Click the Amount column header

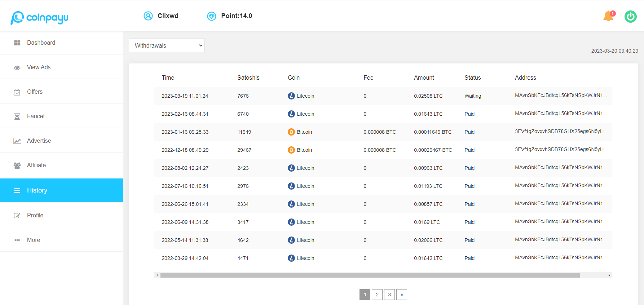tap(424, 78)
